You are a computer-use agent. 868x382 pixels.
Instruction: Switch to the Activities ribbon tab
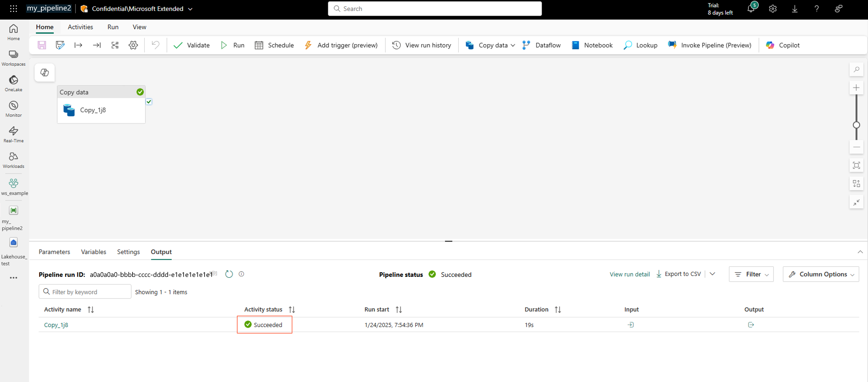pyautogui.click(x=80, y=27)
